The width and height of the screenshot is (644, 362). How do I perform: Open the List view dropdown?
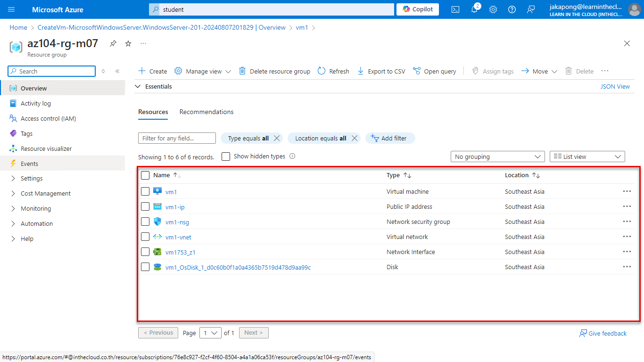click(587, 156)
